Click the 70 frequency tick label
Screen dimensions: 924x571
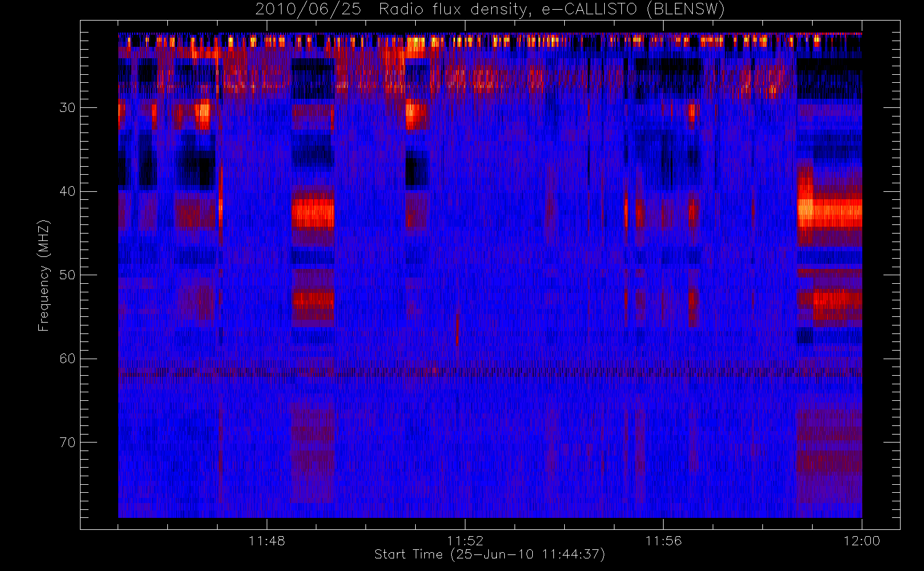point(67,443)
